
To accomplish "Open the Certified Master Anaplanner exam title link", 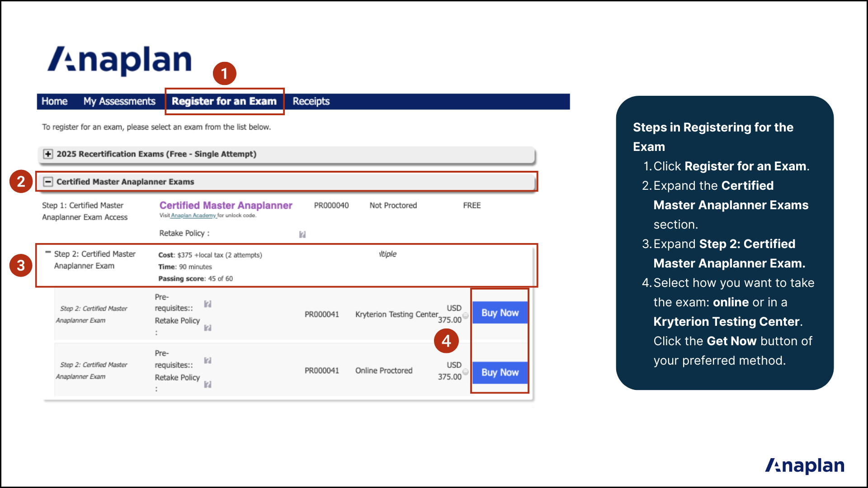I will 226,205.
